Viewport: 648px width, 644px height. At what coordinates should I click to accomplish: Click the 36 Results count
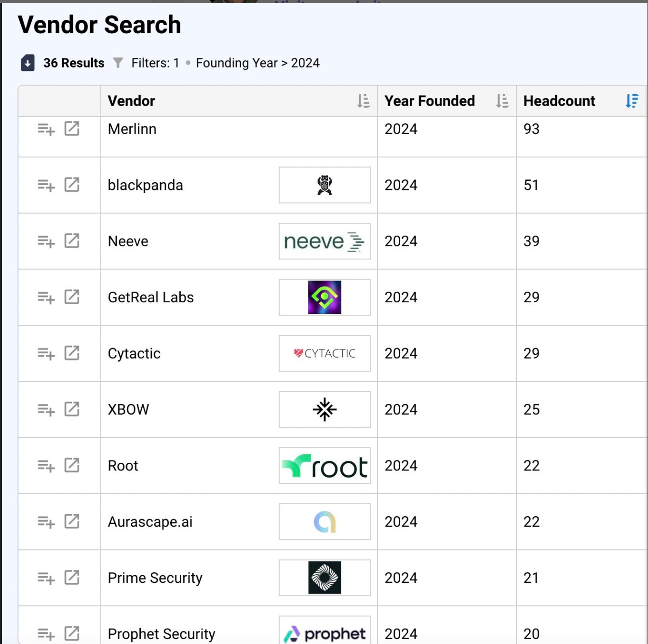coord(74,63)
